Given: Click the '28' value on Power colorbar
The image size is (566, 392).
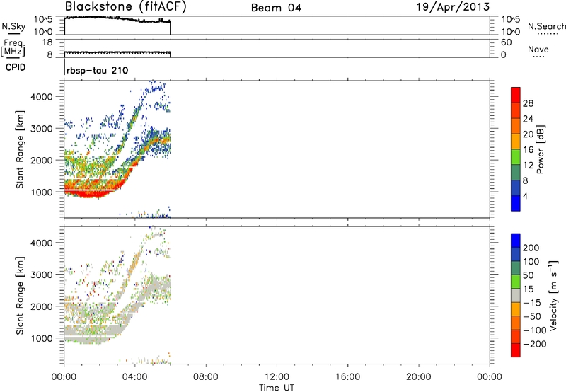Looking at the screenshot, I should [x=528, y=103].
